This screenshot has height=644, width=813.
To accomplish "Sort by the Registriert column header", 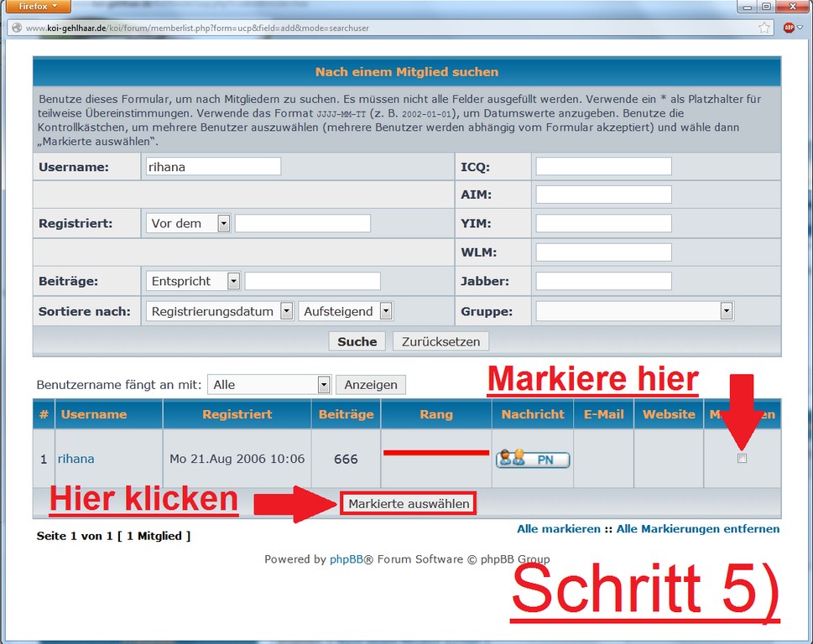I will point(237,414).
